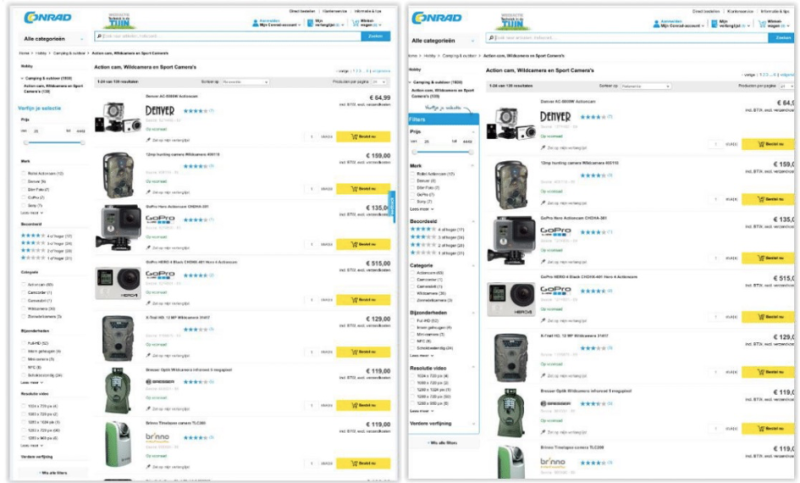Click the wishlist icon in right page header

click(x=714, y=24)
